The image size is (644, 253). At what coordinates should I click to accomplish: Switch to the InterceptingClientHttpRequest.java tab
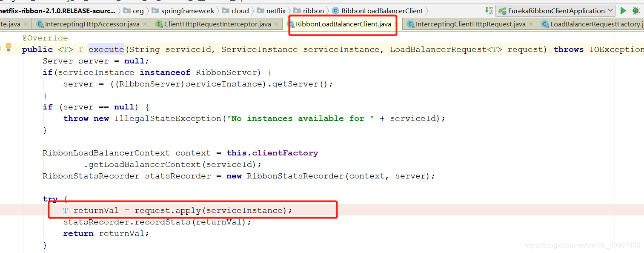point(470,24)
